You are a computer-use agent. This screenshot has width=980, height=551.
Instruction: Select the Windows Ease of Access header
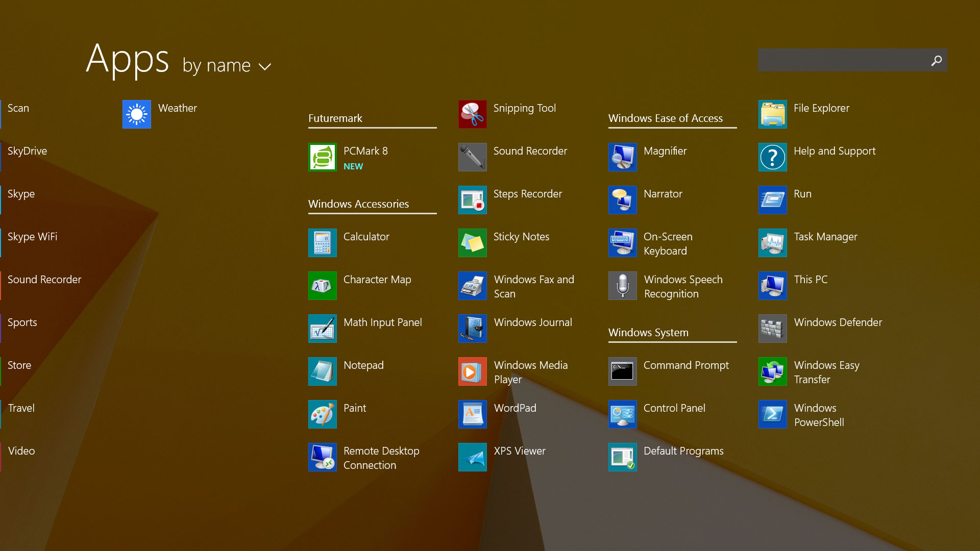665,118
